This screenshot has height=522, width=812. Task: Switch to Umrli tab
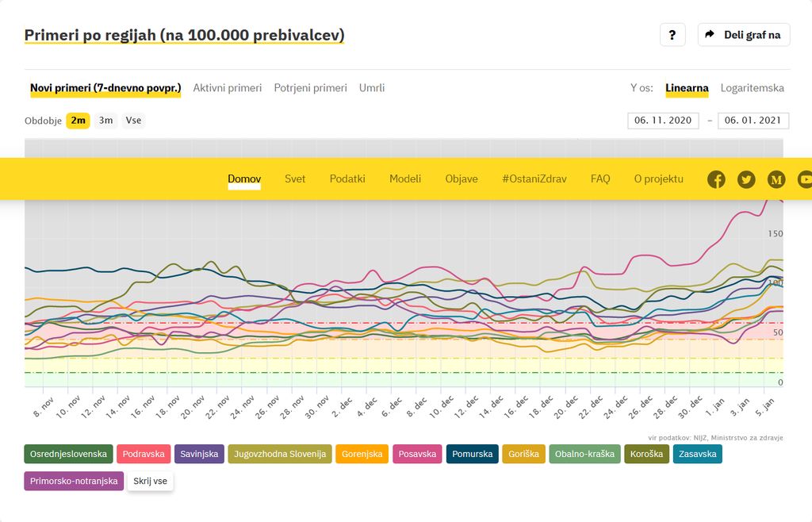click(x=372, y=88)
